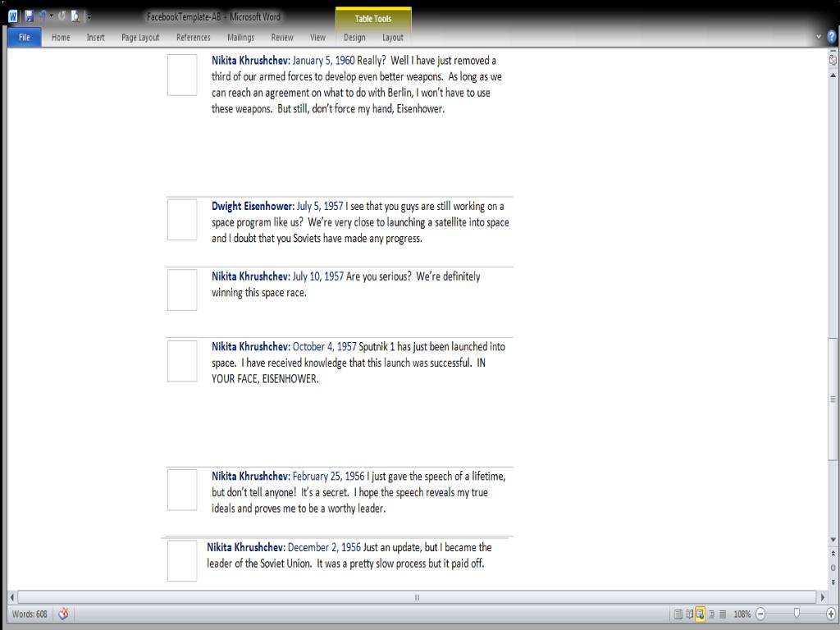Save the document with the floppy disk icon
This screenshot has width=840, height=630.
coord(29,16)
